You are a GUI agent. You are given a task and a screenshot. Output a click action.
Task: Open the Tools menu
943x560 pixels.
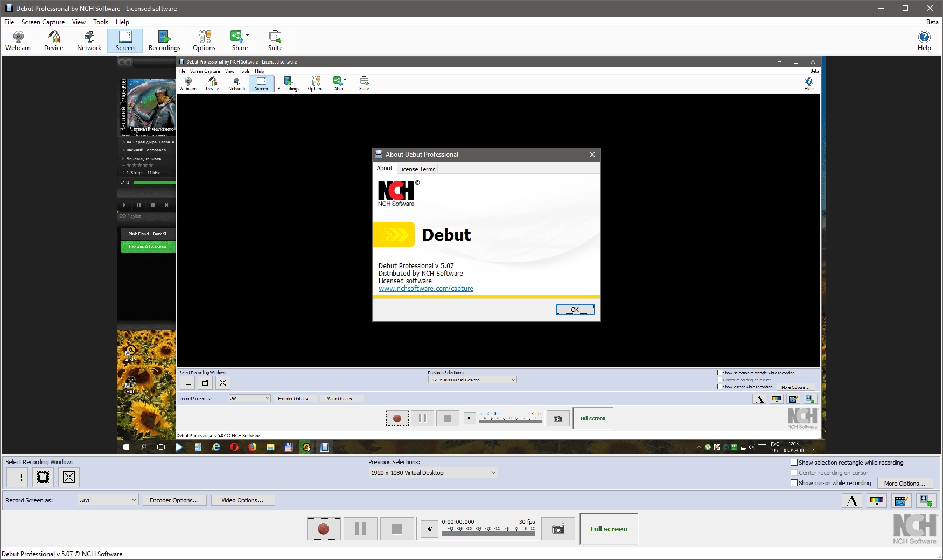[x=101, y=22]
